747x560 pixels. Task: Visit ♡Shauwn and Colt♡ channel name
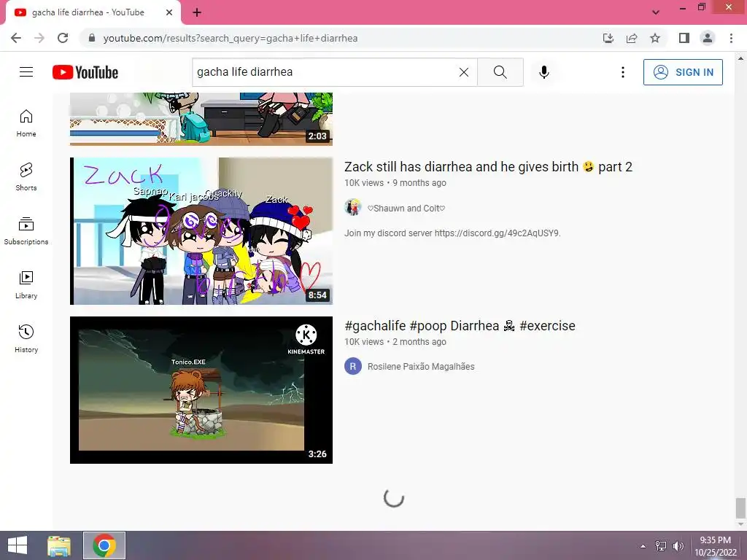pos(406,208)
